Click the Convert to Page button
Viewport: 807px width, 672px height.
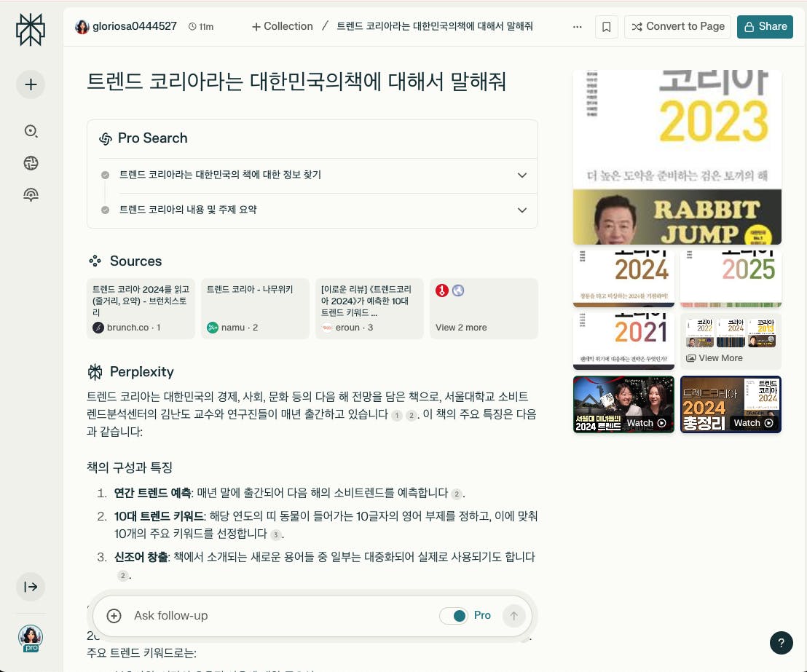[x=678, y=27]
